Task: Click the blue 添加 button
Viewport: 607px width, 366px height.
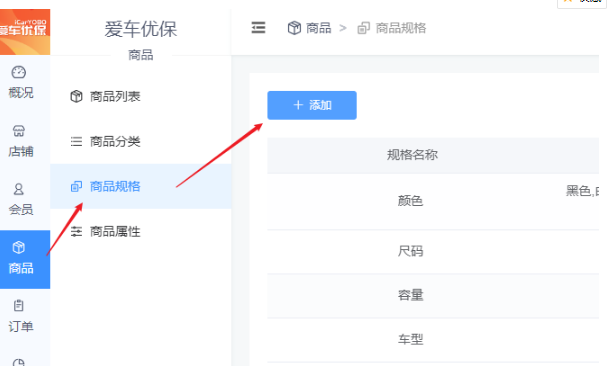Action: tap(312, 105)
